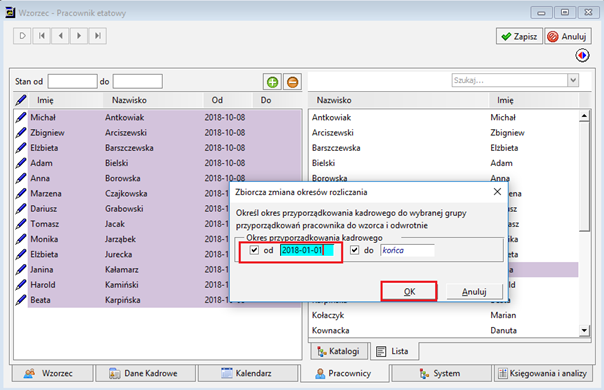The width and height of the screenshot is (604, 390).
Task: Click the Zapisz save button
Action: (519, 36)
